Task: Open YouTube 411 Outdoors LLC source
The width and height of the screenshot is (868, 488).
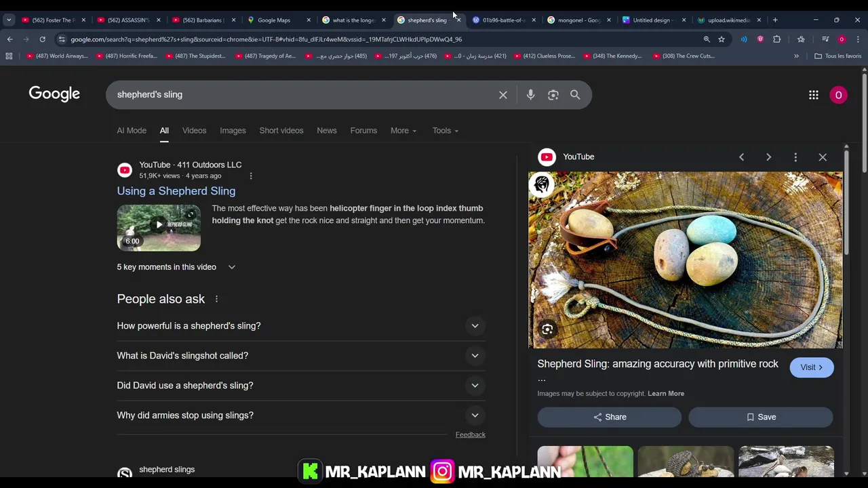Action: (x=191, y=165)
